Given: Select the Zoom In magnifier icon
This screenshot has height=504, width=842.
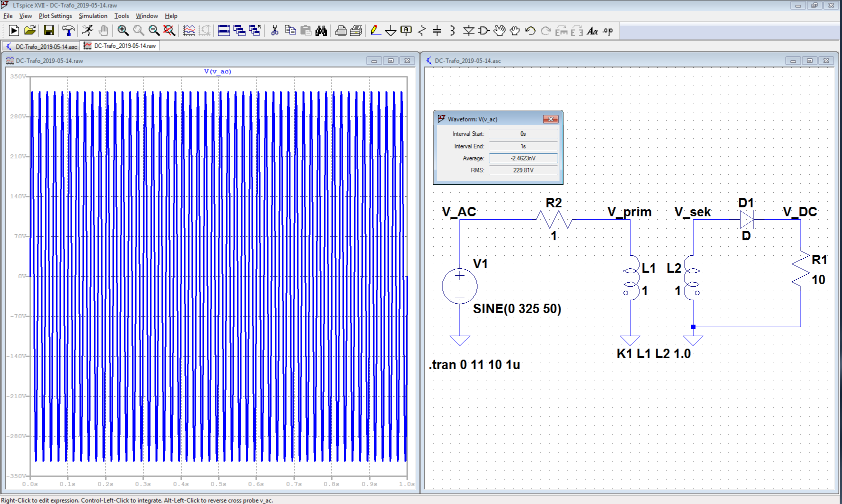Looking at the screenshot, I should click(x=123, y=31).
